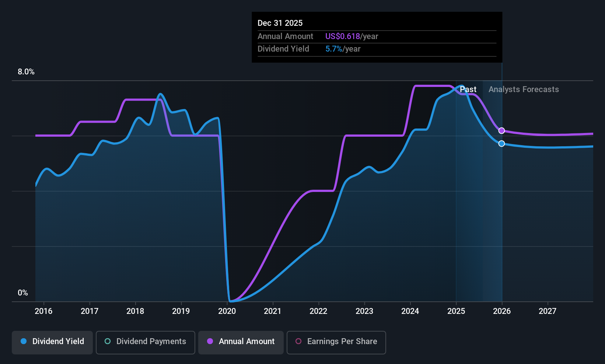Click the teal Dividend Payments circle icon
Image resolution: width=605 pixels, height=364 pixels.
(x=107, y=342)
